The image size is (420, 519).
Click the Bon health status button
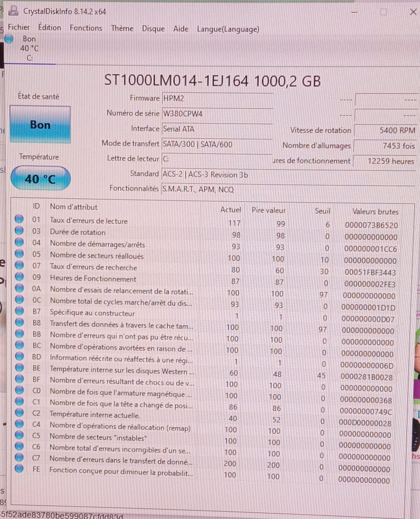(x=40, y=125)
